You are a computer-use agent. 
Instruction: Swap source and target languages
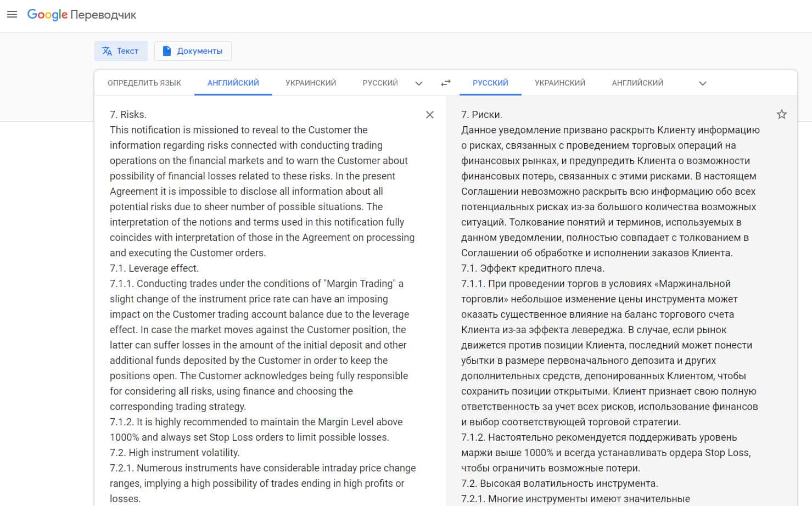446,83
